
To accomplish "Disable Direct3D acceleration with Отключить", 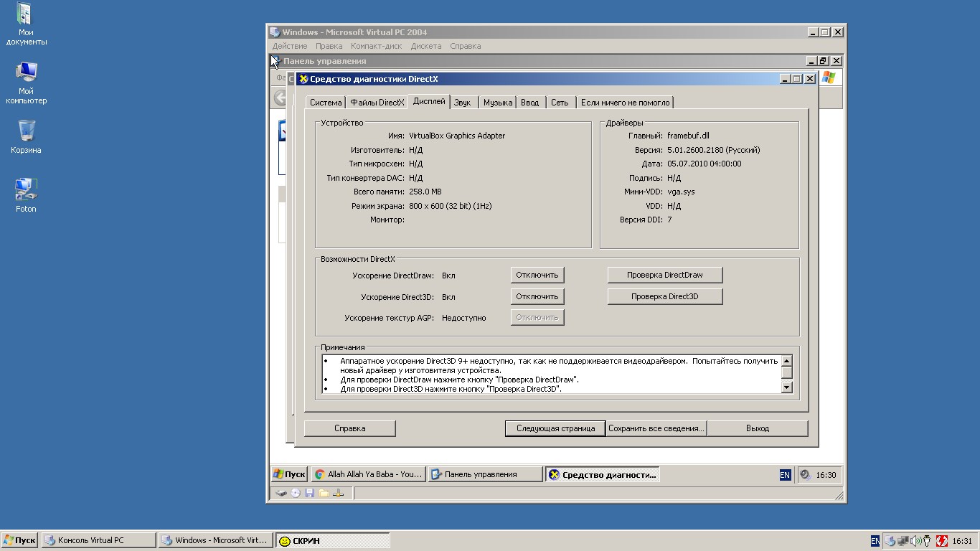I will click(537, 296).
